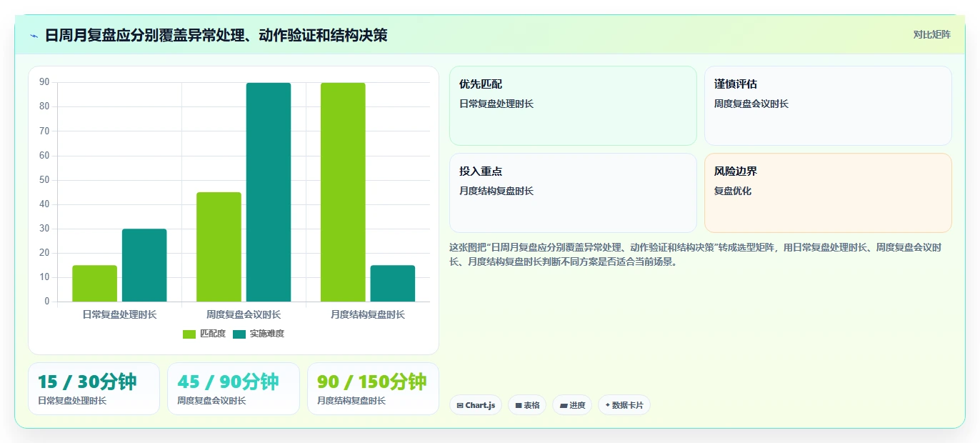Open the 15 / 30分钟 data card
Viewport: 980px width, 443px height.
pos(94,389)
